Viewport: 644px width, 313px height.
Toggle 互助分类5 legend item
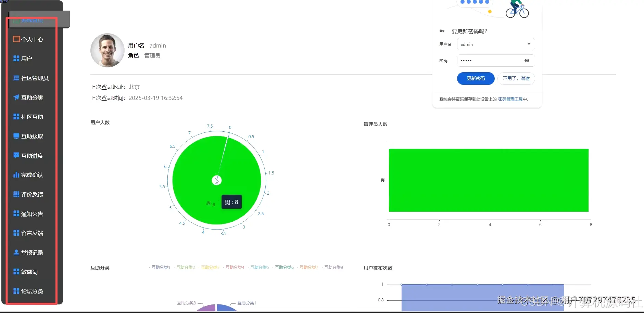pos(258,268)
